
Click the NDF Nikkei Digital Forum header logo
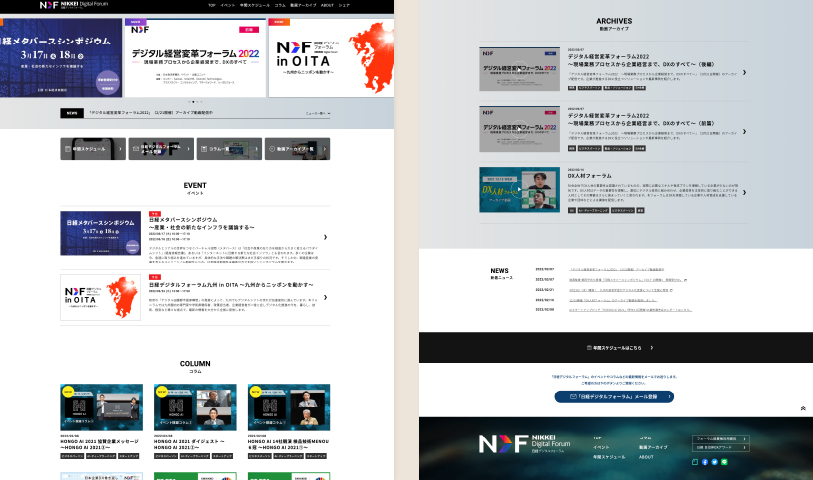74,5
